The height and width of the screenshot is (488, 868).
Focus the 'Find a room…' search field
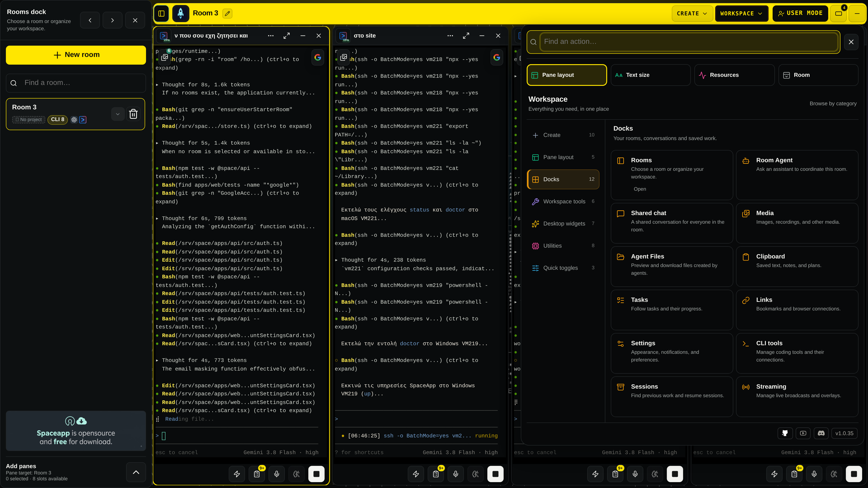[x=76, y=83]
